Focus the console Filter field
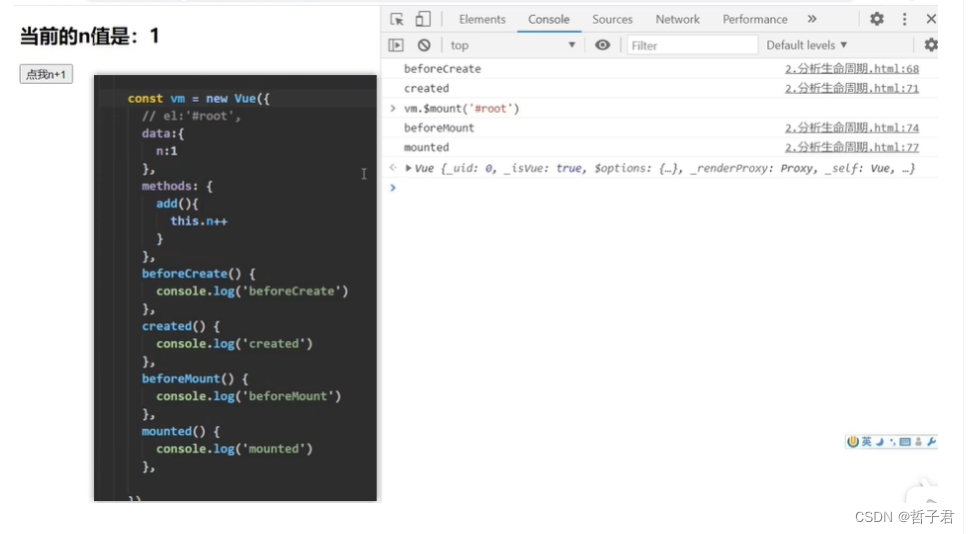Image resolution: width=970 pixels, height=534 pixels. coord(692,45)
